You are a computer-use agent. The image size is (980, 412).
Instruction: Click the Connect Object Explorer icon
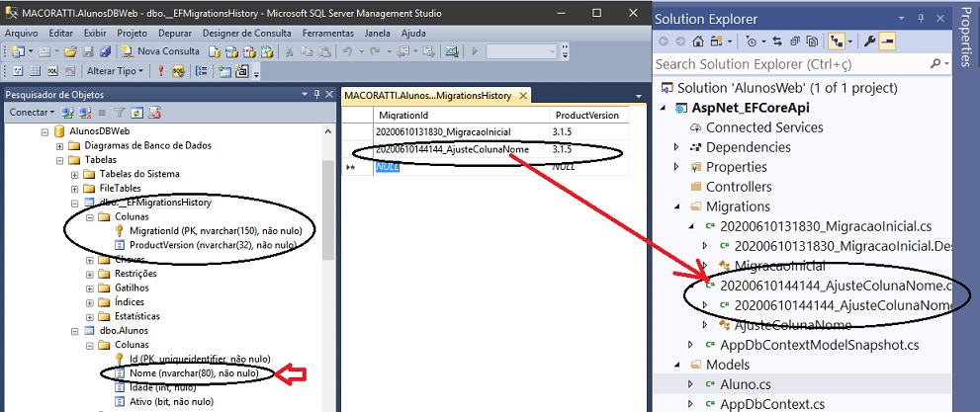pyautogui.click(x=68, y=113)
